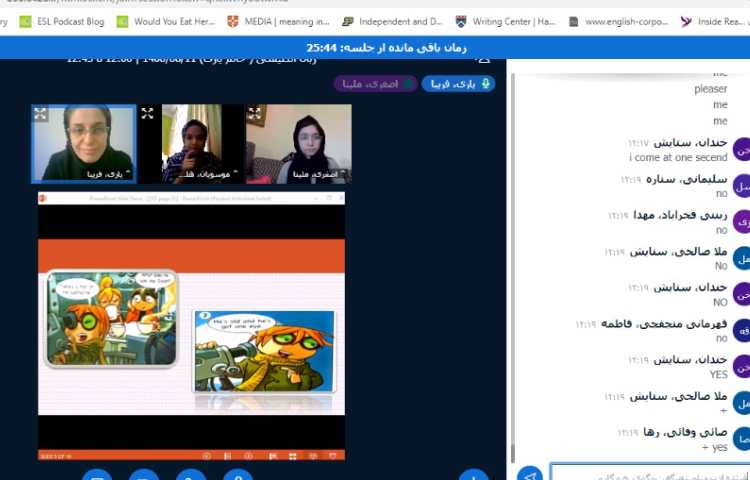Image resolution: width=750 pixels, height=480 pixels.
Task: Toggle the اصغری، ملینا talking indicator pill
Action: click(x=375, y=84)
